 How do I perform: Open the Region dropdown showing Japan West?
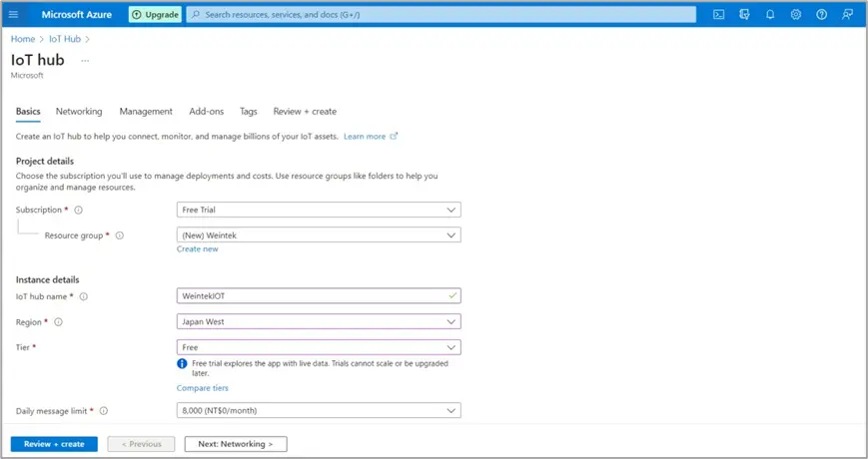[319, 322]
